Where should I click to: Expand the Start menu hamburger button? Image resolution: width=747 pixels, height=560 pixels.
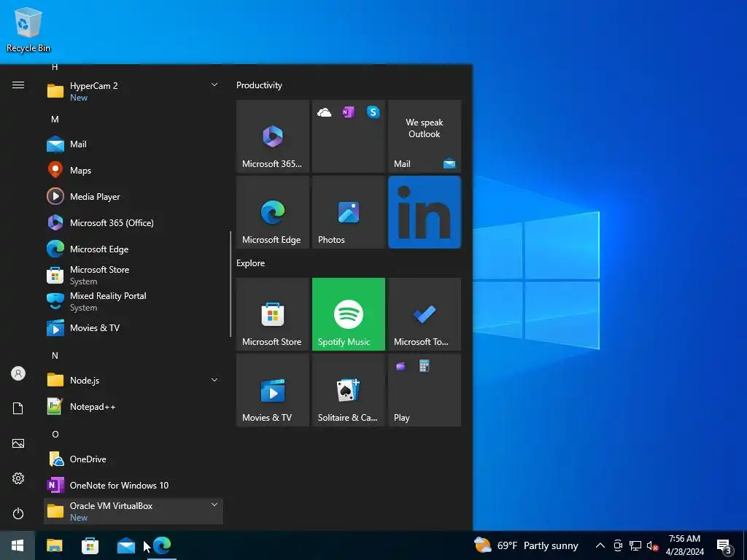[18, 85]
